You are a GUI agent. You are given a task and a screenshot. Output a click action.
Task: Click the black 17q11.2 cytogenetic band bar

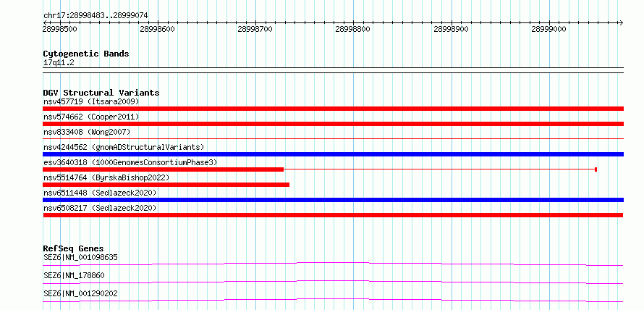[333, 70]
